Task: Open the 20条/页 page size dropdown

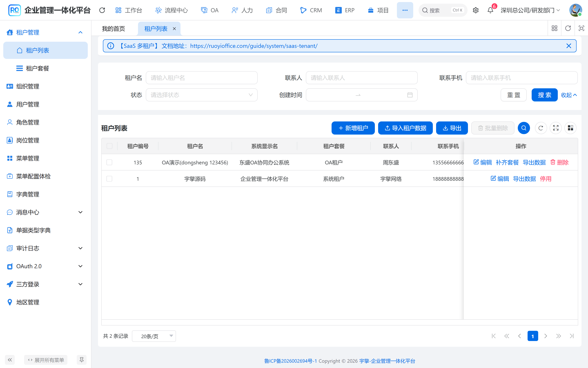Action: [x=154, y=336]
